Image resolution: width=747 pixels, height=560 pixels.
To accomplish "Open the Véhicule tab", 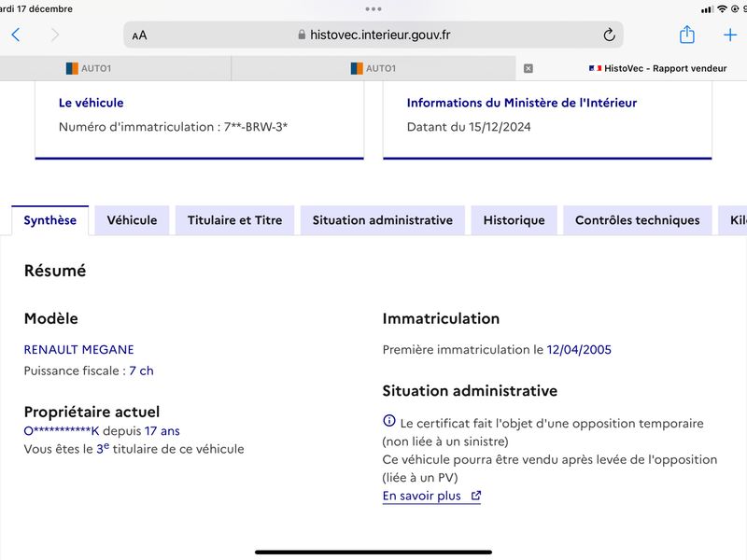I will (x=132, y=220).
